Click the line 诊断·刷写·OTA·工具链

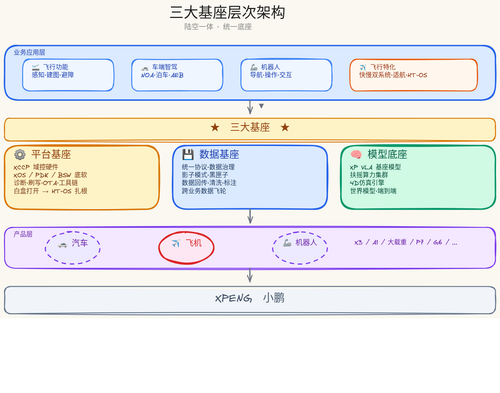click(46, 183)
